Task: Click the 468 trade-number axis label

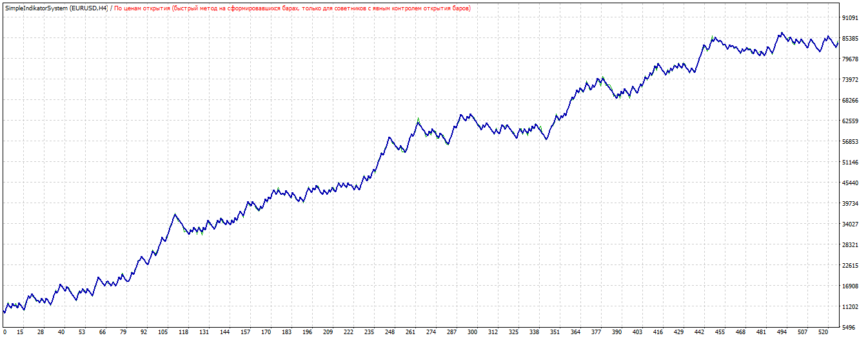Action: (741, 332)
